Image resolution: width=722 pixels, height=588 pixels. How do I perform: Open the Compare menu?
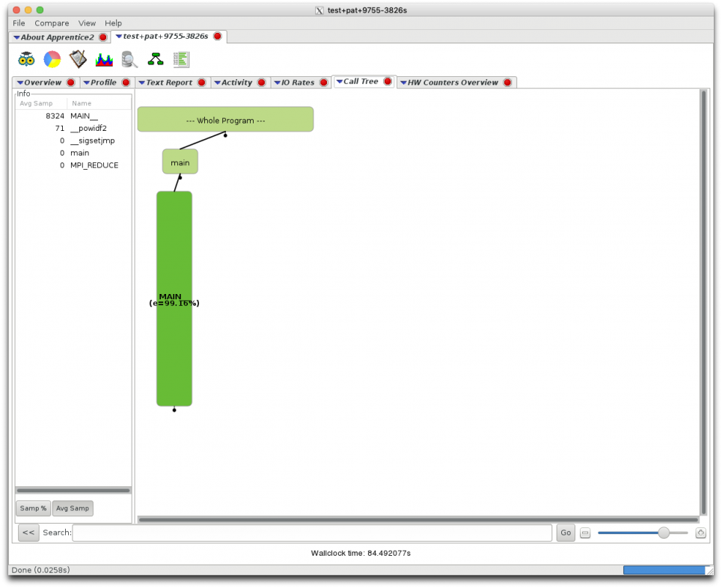point(52,23)
